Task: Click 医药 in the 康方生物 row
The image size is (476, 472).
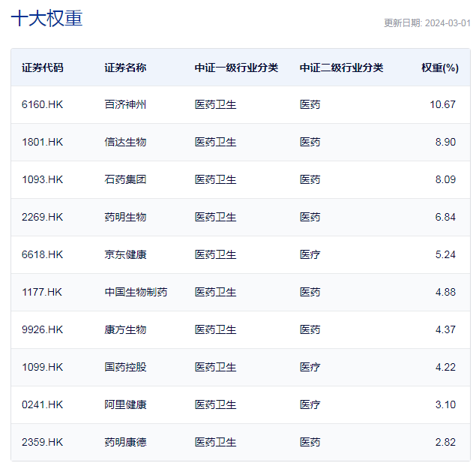Action: tap(310, 329)
